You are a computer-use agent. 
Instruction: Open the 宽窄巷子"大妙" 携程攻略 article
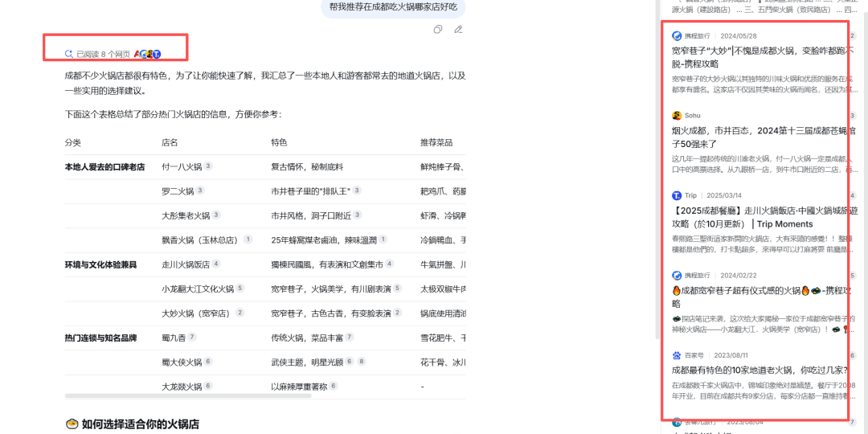(x=756, y=56)
